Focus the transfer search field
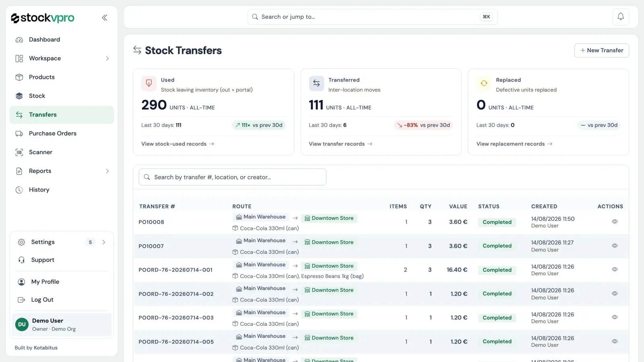 pyautogui.click(x=232, y=177)
